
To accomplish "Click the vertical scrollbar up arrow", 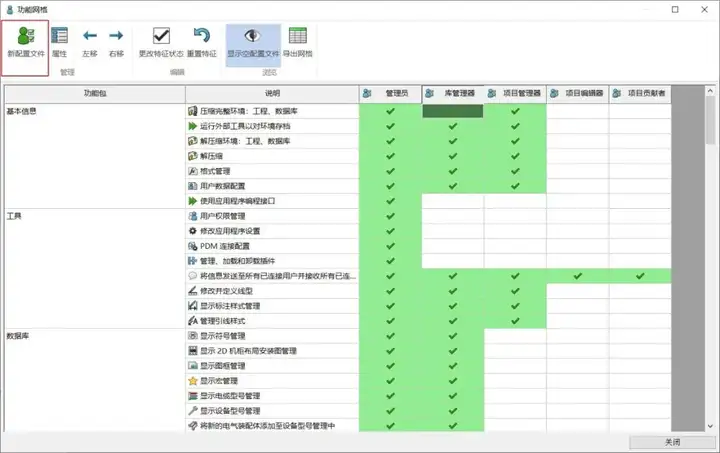I will (x=710, y=91).
